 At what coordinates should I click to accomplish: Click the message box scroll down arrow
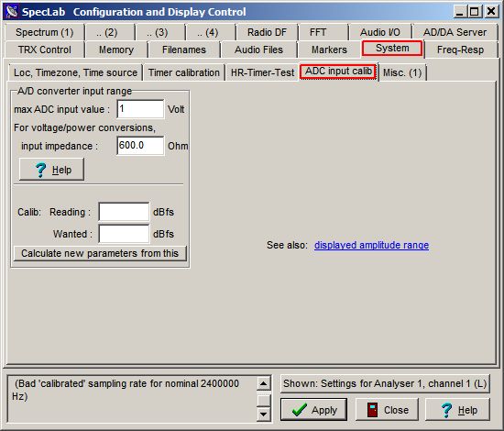(264, 414)
